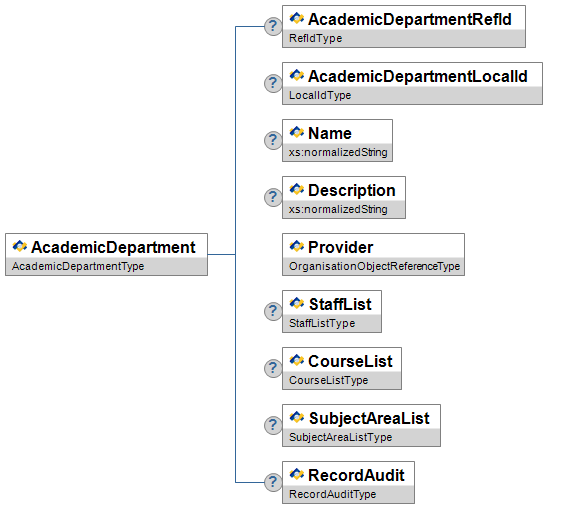Open the OrganisationObjectReferenceType type label

pyautogui.click(x=374, y=266)
